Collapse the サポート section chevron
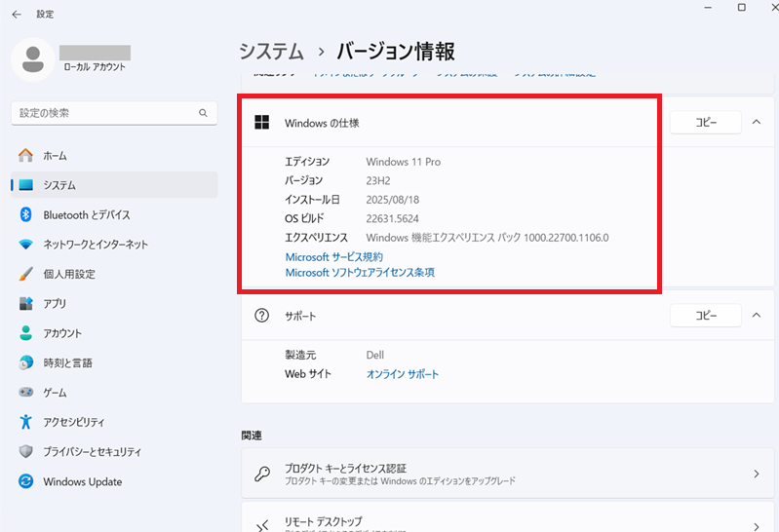Image resolution: width=779 pixels, height=532 pixels. [757, 315]
